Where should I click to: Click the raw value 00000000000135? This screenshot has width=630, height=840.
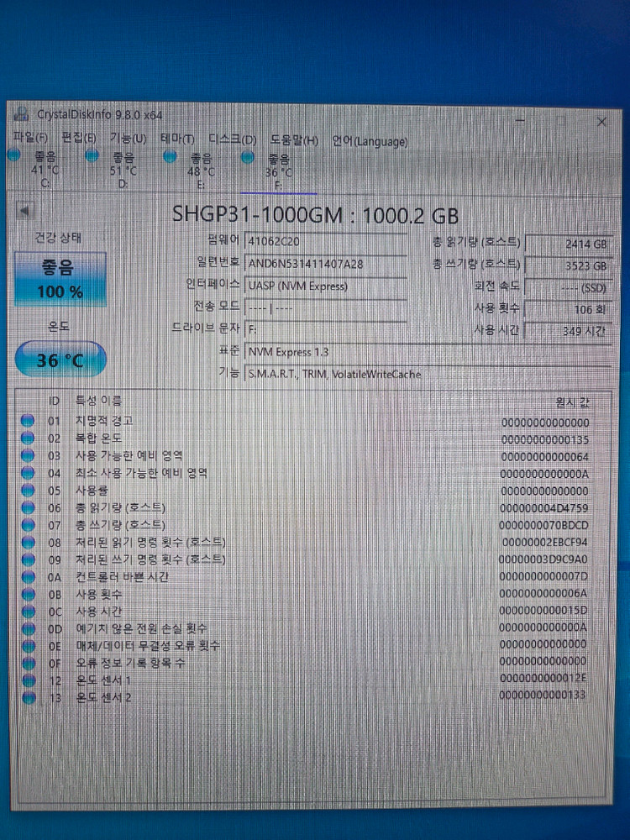pyautogui.click(x=545, y=440)
